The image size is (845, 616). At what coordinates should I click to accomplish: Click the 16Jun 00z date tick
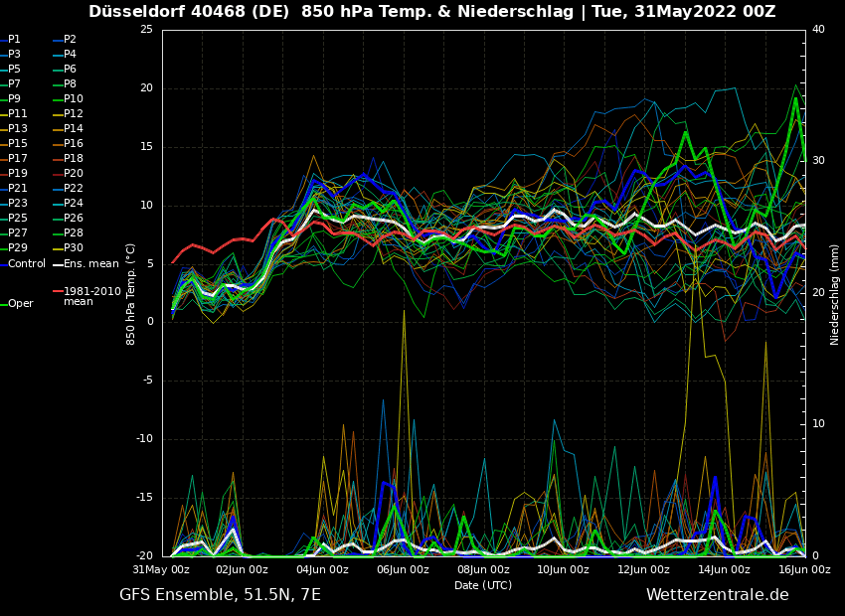click(x=803, y=569)
